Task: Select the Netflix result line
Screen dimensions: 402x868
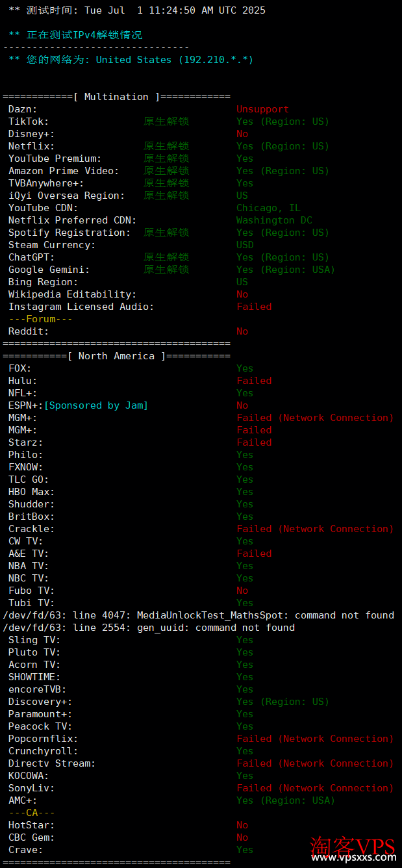Action: pyautogui.click(x=169, y=146)
